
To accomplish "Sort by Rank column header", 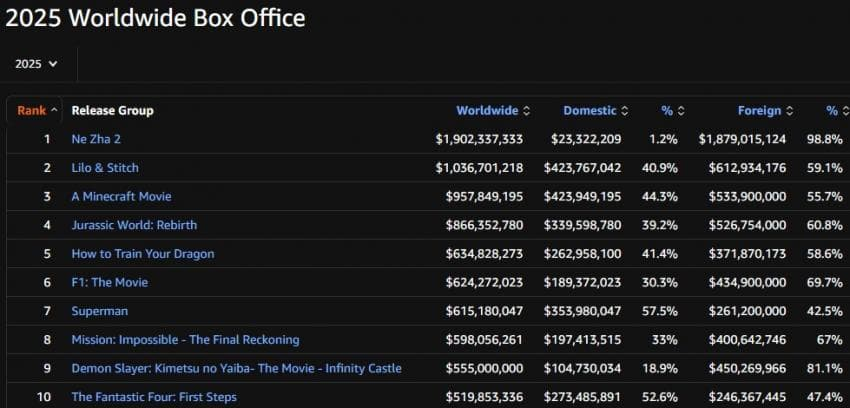I will pos(37,110).
